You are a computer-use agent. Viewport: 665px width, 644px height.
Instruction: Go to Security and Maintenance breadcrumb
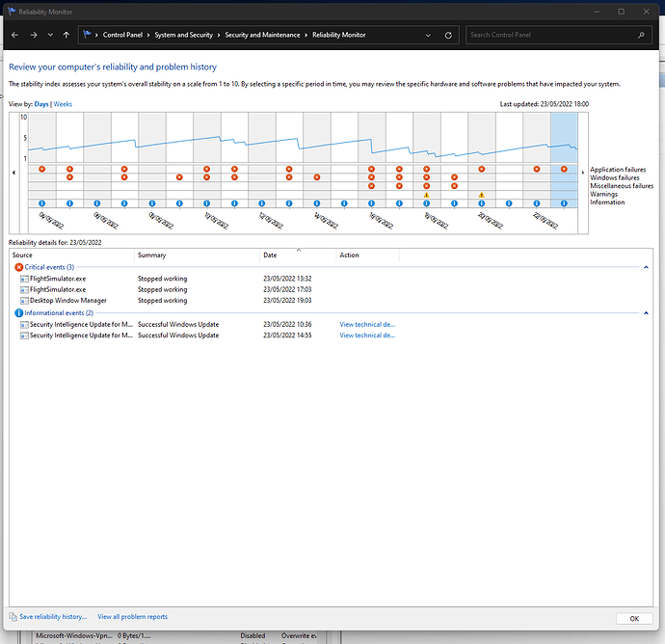pos(263,35)
